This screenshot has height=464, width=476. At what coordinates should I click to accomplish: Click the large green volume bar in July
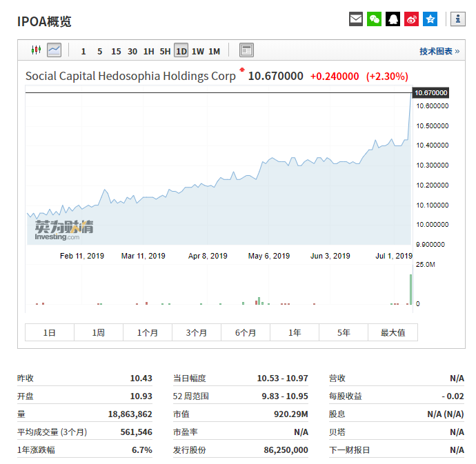(x=410, y=290)
